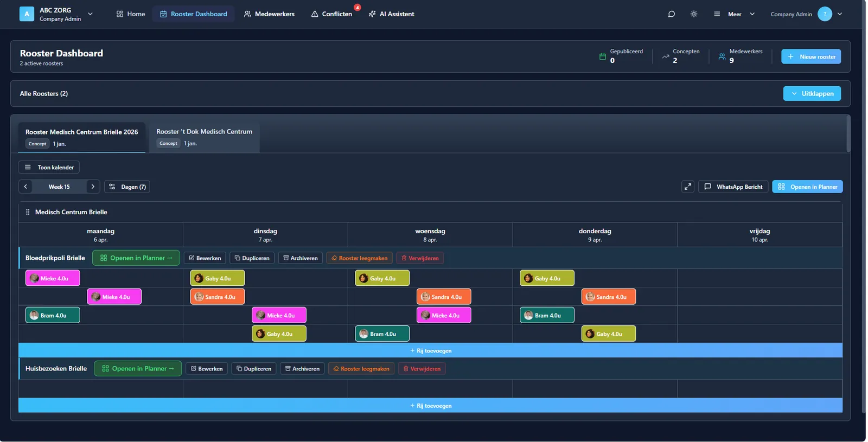Select Mieke 4.0u shift on Monday second row
Image resolution: width=868 pixels, height=442 pixels.
pyautogui.click(x=114, y=297)
